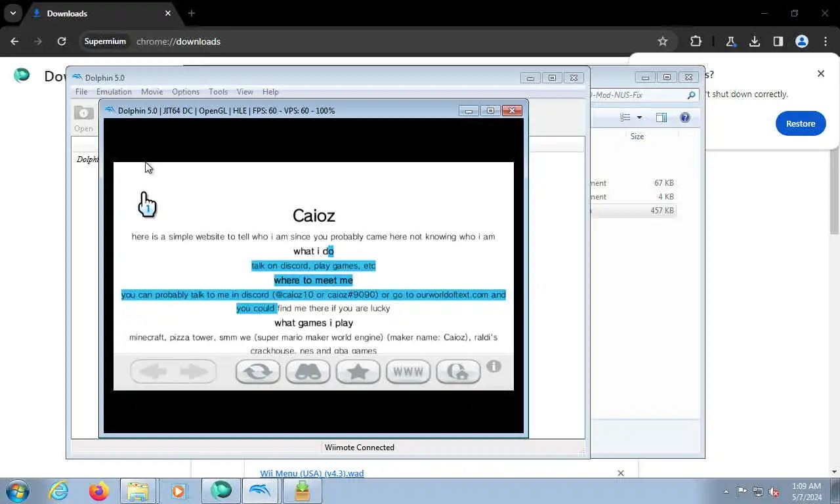
Task: Open the Wii browser favorites star button
Action: point(358,371)
